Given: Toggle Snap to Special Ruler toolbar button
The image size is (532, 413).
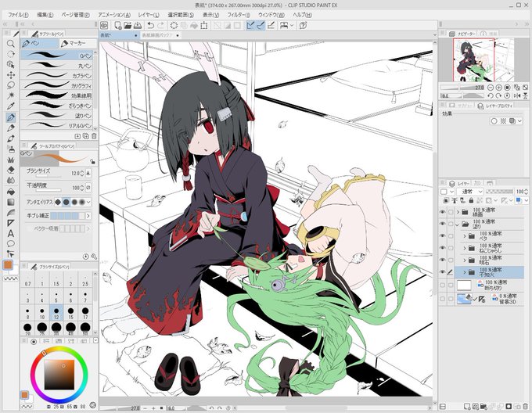Looking at the screenshot, I should tap(261, 26).
